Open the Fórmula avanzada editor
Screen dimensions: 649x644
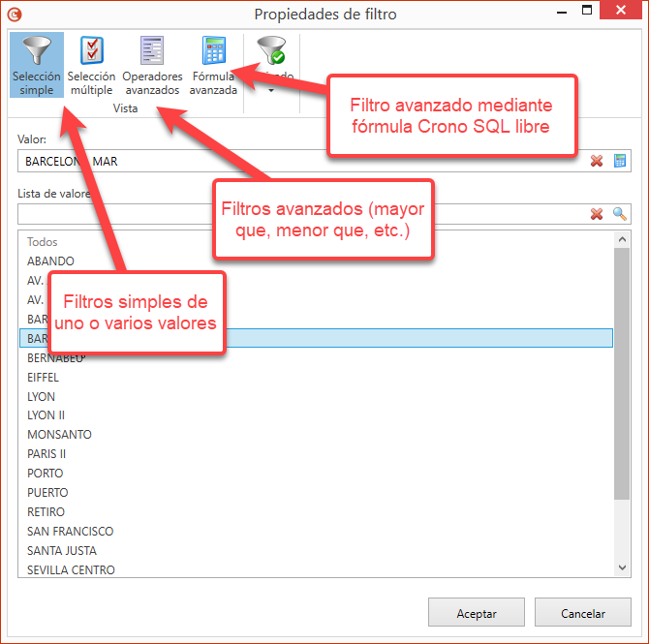tap(213, 64)
